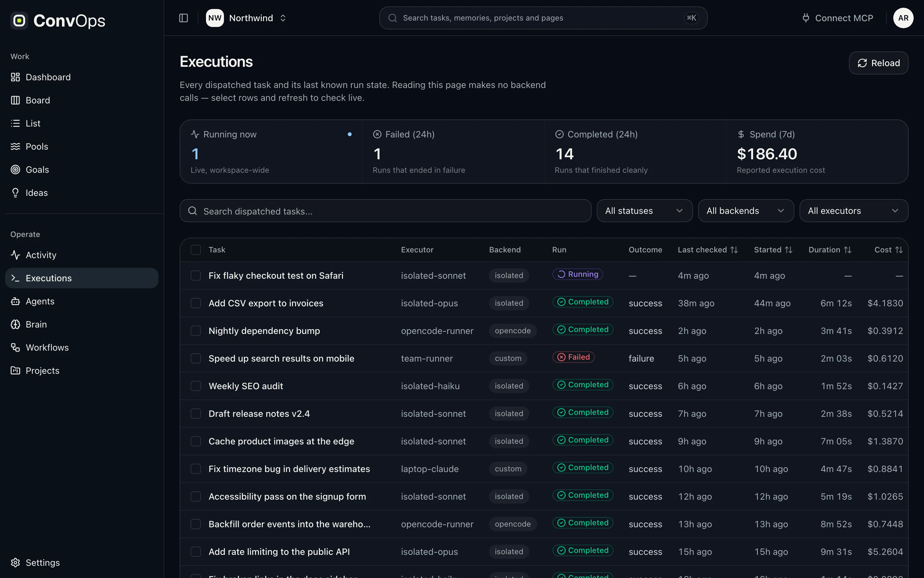Viewport: 924px width, 578px height.
Task: Open Pools in the sidebar
Action: [x=82, y=146]
